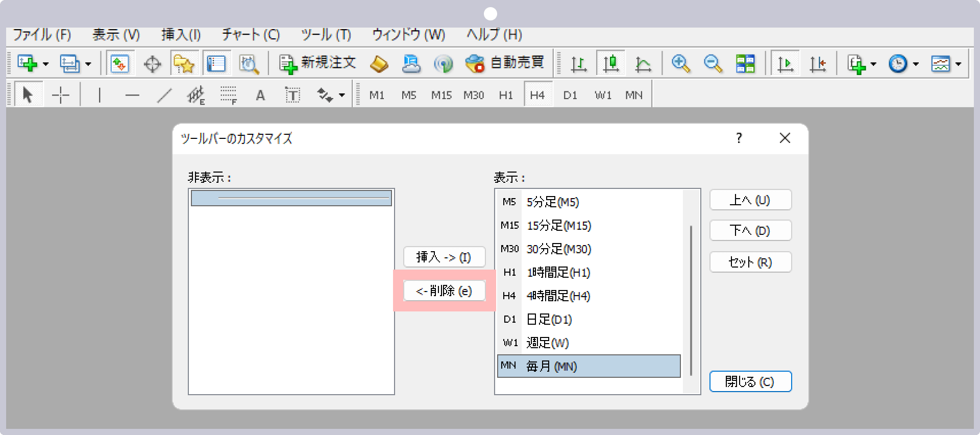Select the separator item in 非表示 list

(x=291, y=198)
